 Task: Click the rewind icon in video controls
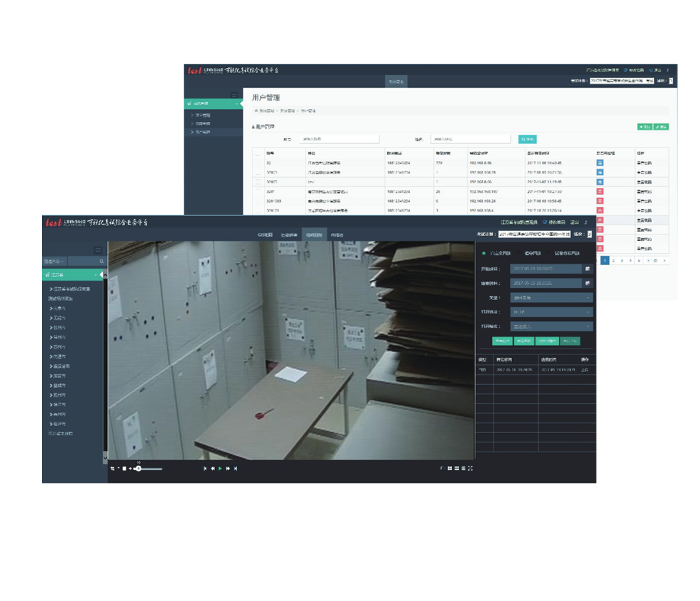[212, 468]
